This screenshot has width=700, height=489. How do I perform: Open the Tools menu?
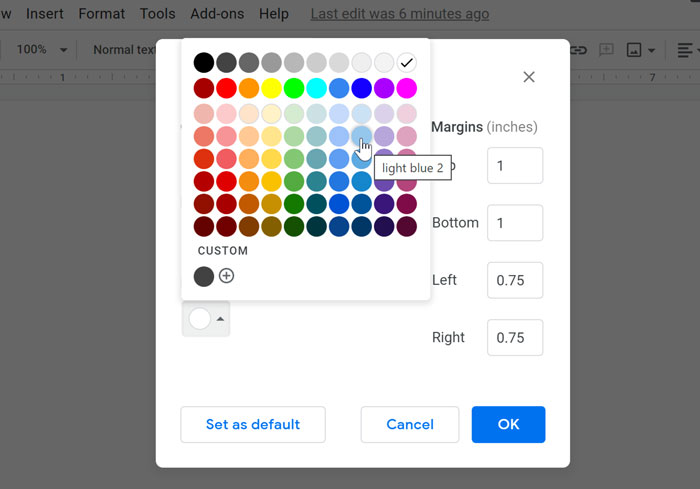point(157,14)
